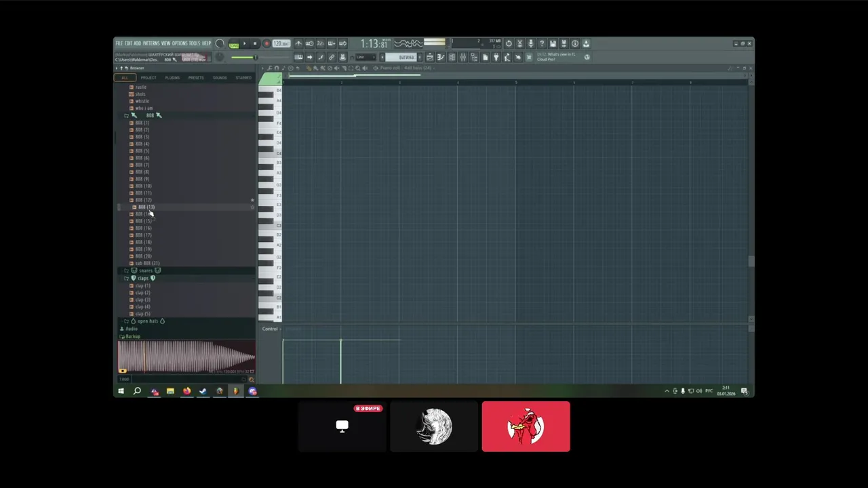
Task: Click the shopping cart content library icon
Action: (x=529, y=57)
